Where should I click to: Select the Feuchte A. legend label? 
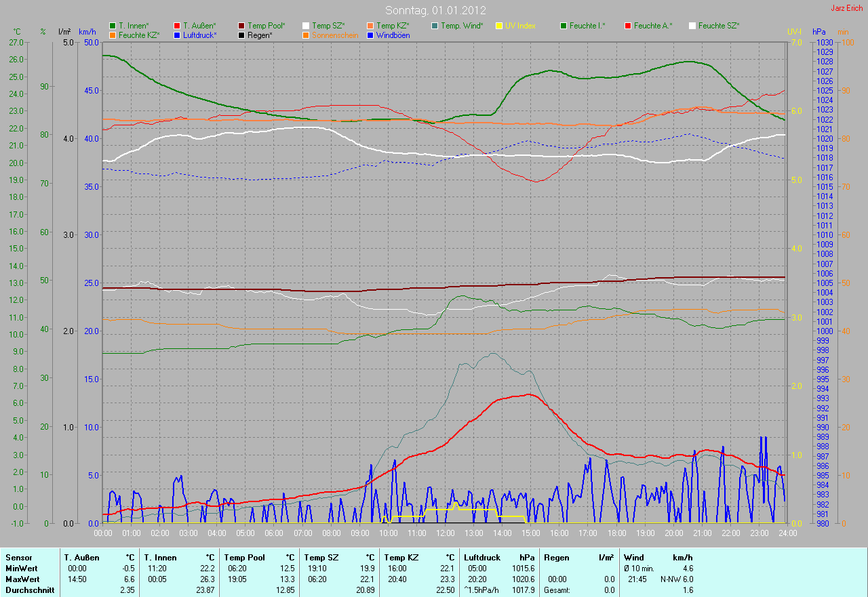pos(653,26)
